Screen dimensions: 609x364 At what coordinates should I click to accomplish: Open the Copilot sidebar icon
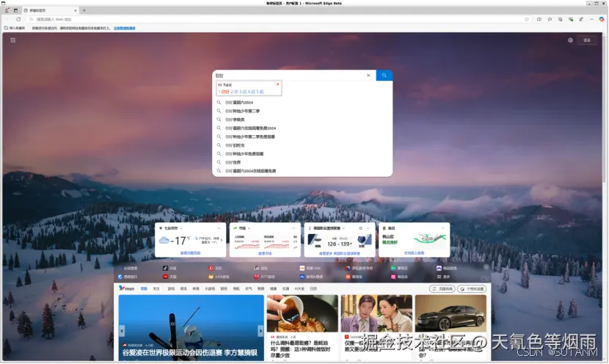[602, 19]
